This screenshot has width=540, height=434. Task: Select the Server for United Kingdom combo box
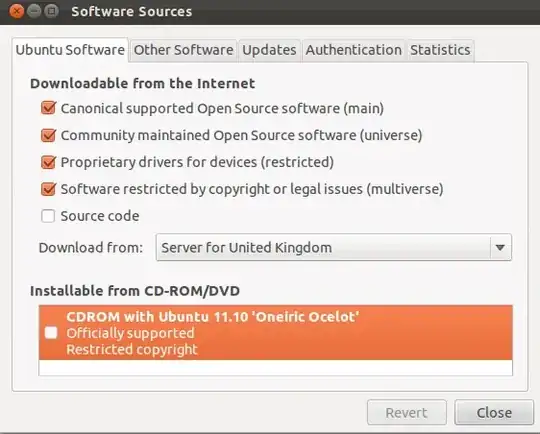pyautogui.click(x=333, y=247)
